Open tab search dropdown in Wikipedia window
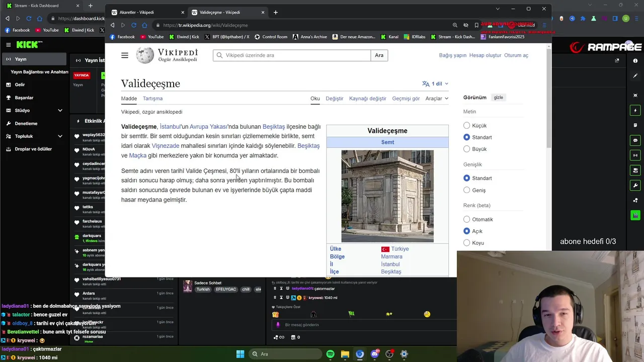The image size is (644, 362). [498, 9]
